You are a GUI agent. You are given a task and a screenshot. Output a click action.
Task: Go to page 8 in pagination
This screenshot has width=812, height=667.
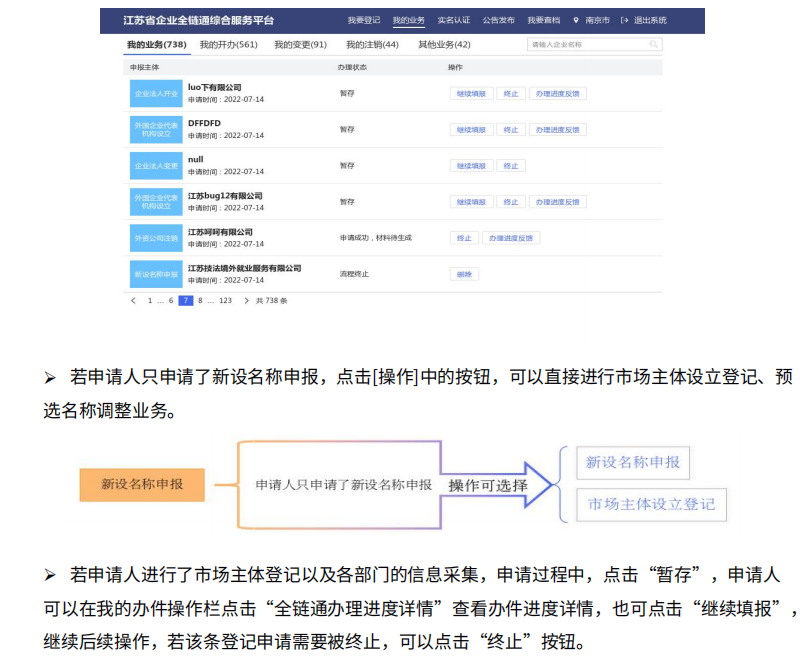(200, 300)
